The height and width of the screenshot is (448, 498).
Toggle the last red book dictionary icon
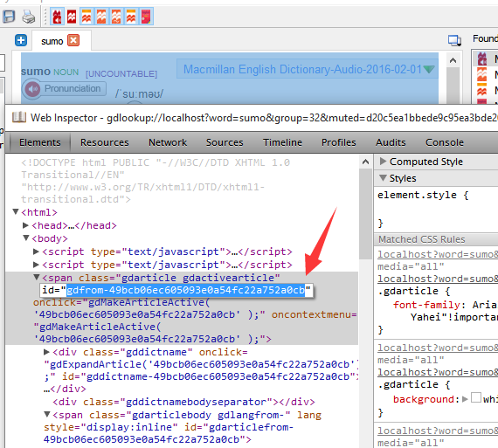pos(146,17)
